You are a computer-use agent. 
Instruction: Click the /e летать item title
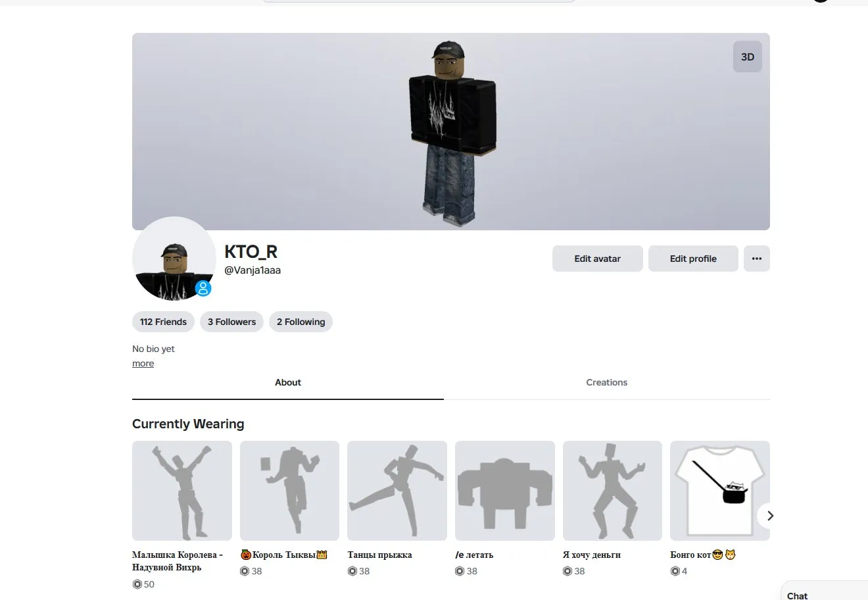pyautogui.click(x=474, y=555)
